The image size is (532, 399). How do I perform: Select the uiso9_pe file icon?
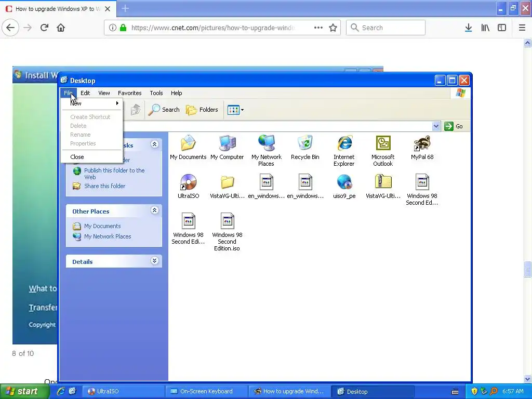coord(344,187)
